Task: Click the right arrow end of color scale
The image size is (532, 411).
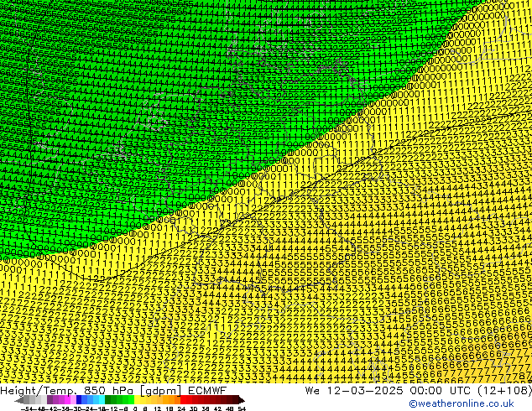Action: coord(242,400)
